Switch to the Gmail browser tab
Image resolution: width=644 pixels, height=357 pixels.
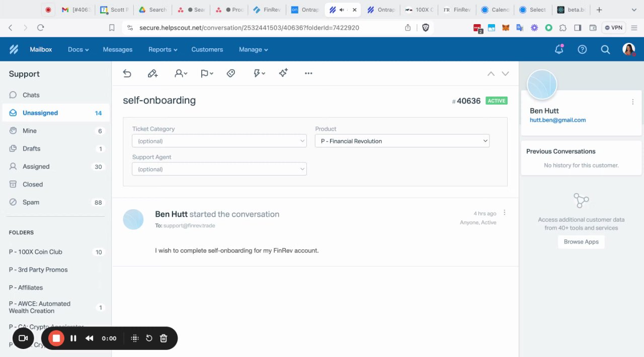[x=75, y=10]
